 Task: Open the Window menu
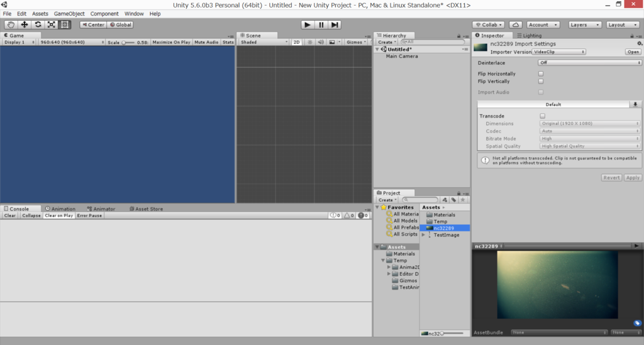coord(134,14)
